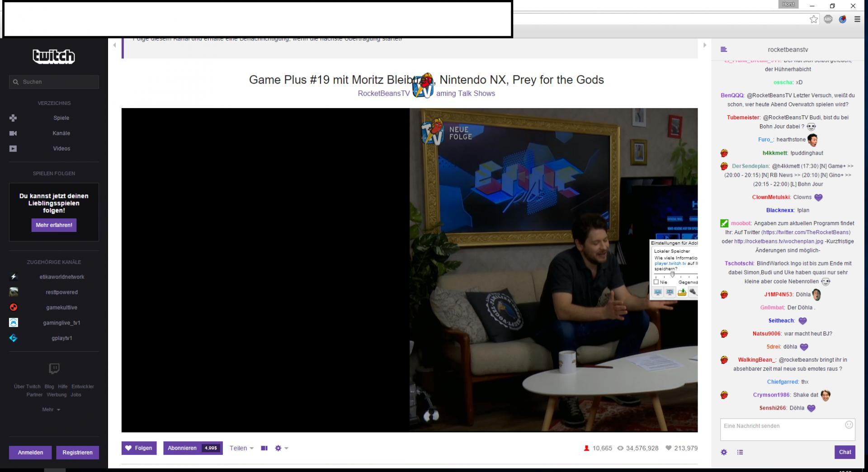Image resolution: width=868 pixels, height=472 pixels.
Task: Open the Adblock Plus extension icon
Action: click(x=828, y=19)
